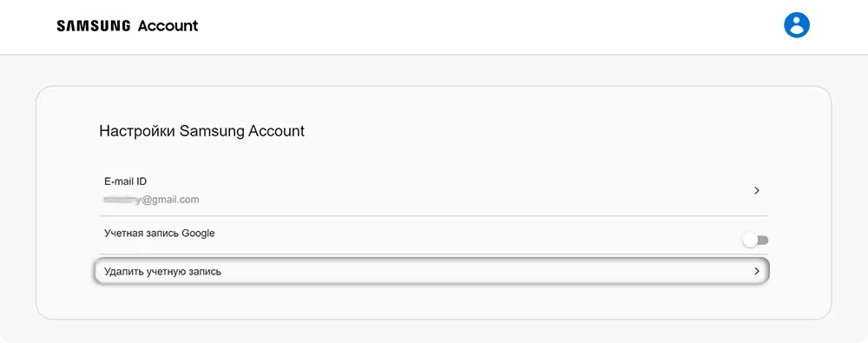Open the blue profile avatar icon
868x343 pixels.
(797, 25)
